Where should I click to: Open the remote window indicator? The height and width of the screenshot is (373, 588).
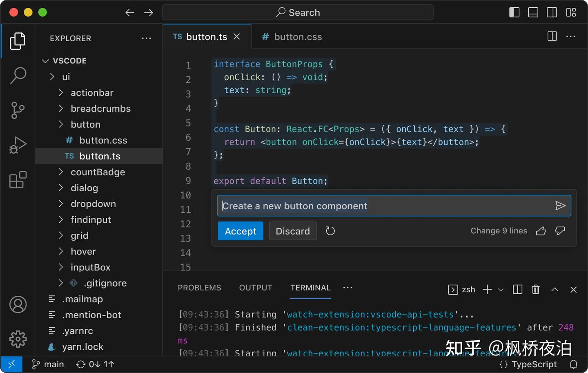(x=11, y=364)
